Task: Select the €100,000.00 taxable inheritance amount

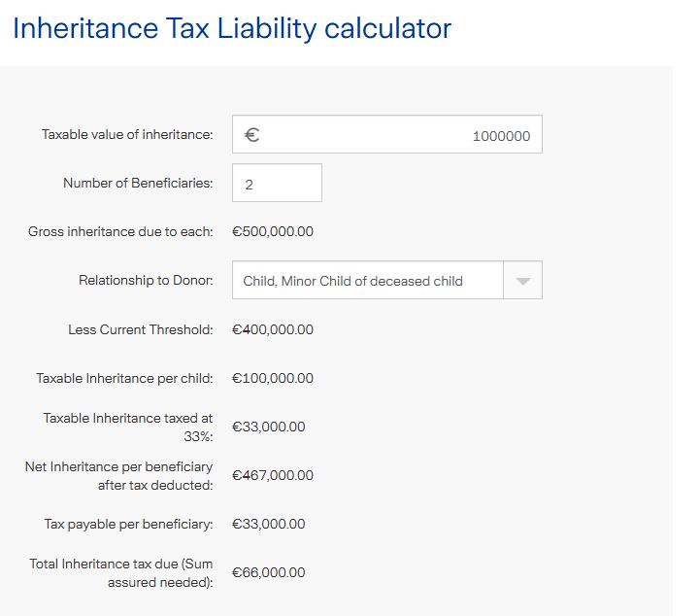Action: tap(273, 378)
